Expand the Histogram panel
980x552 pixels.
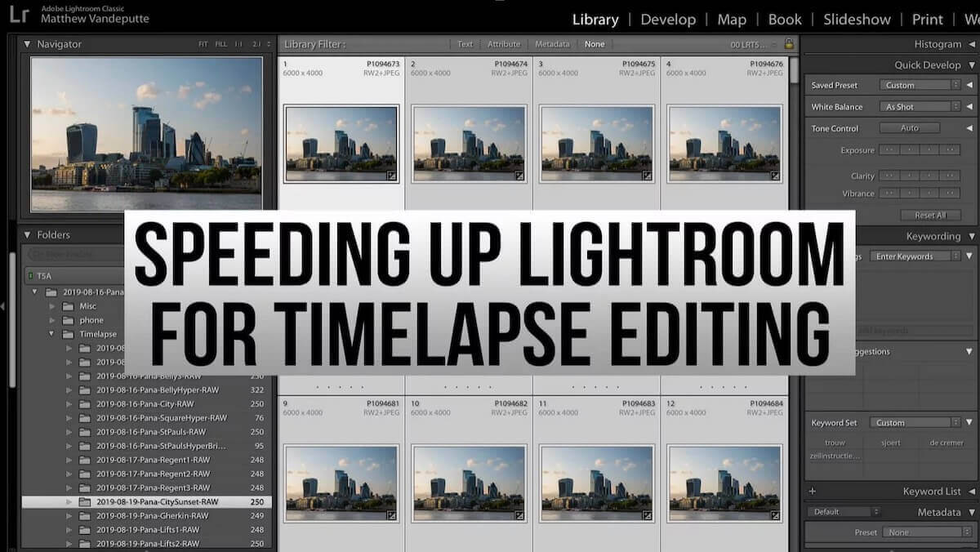tap(971, 44)
